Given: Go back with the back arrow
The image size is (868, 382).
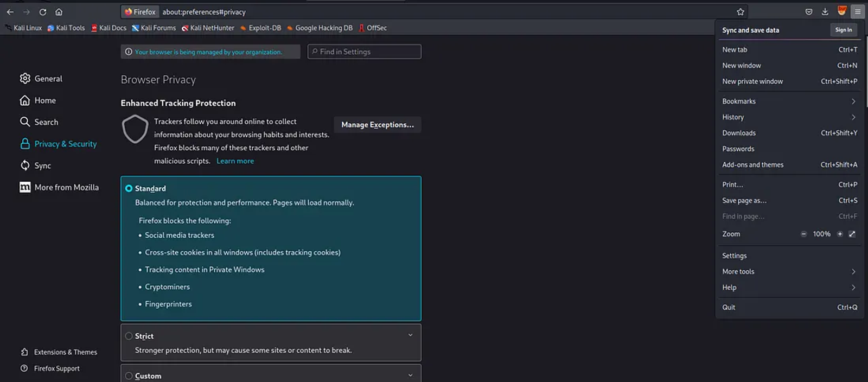Looking at the screenshot, I should click(x=10, y=12).
